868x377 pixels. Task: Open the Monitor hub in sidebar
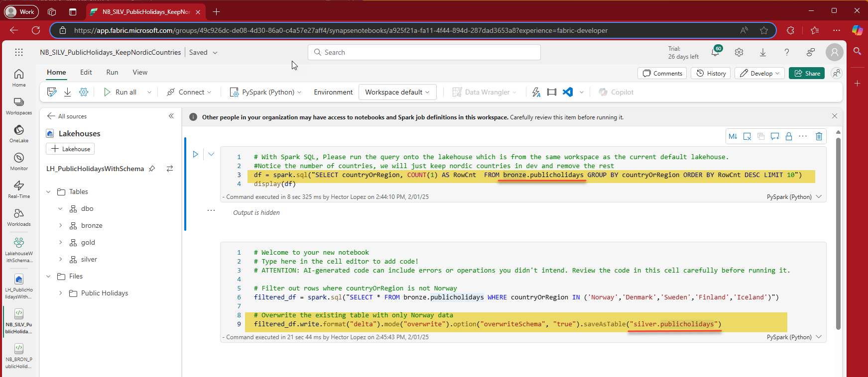tap(19, 161)
